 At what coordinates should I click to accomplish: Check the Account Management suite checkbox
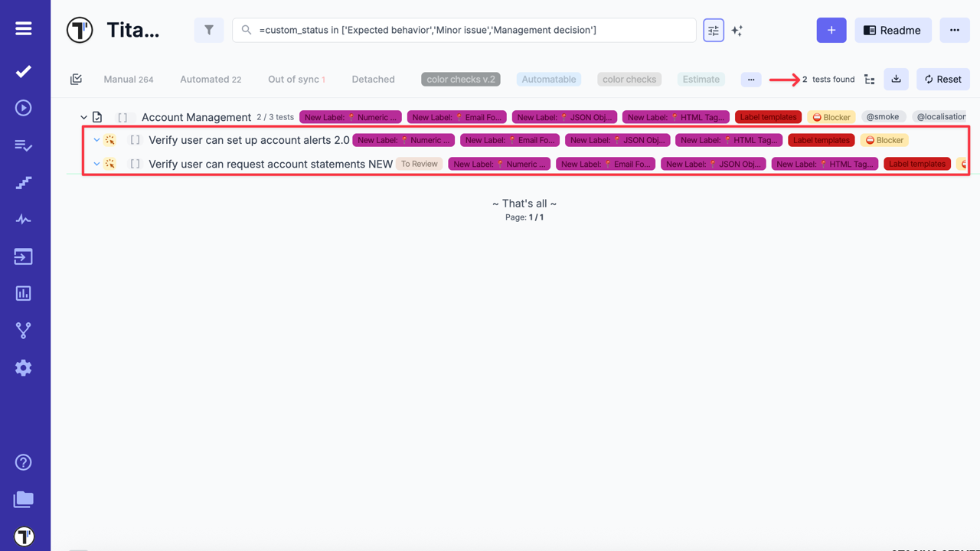coord(122,117)
